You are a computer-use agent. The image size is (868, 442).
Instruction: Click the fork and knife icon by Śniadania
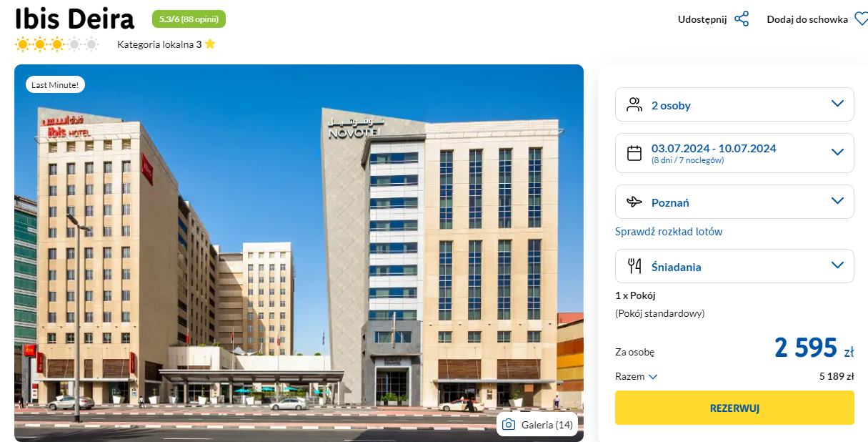point(634,267)
